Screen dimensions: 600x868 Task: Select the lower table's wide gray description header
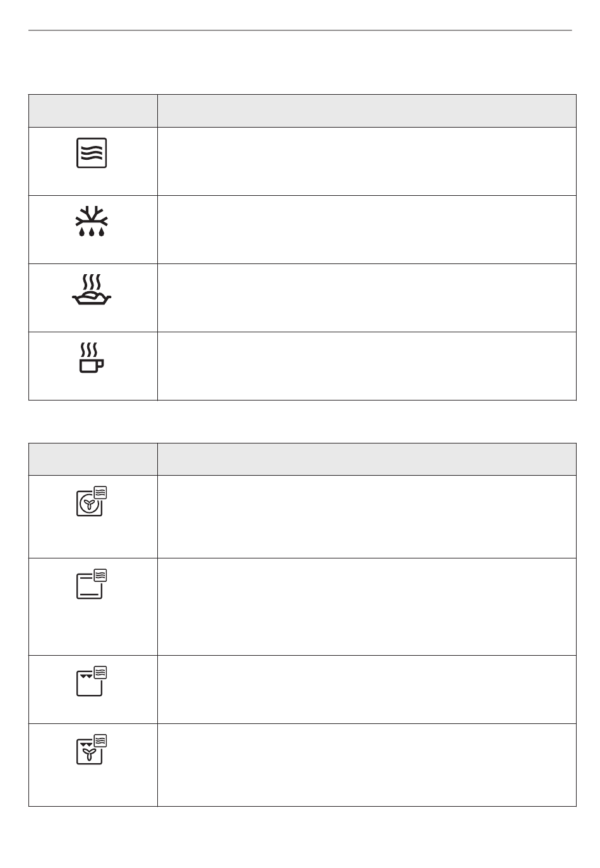[x=367, y=459]
